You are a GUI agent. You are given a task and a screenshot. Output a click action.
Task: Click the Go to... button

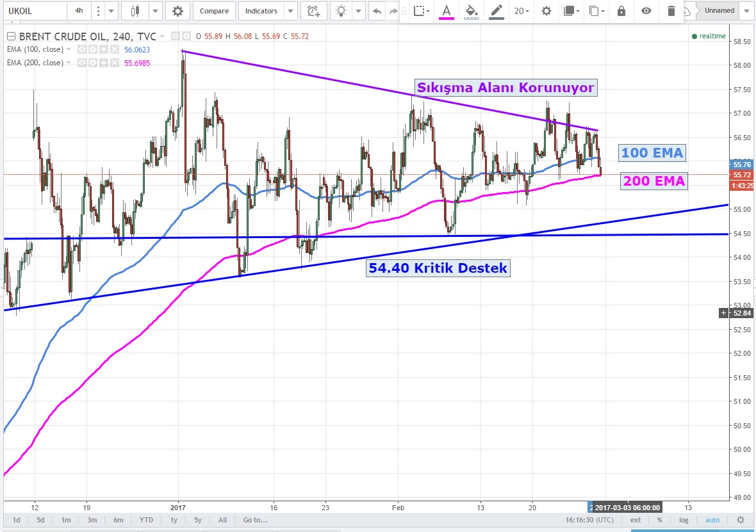click(254, 520)
